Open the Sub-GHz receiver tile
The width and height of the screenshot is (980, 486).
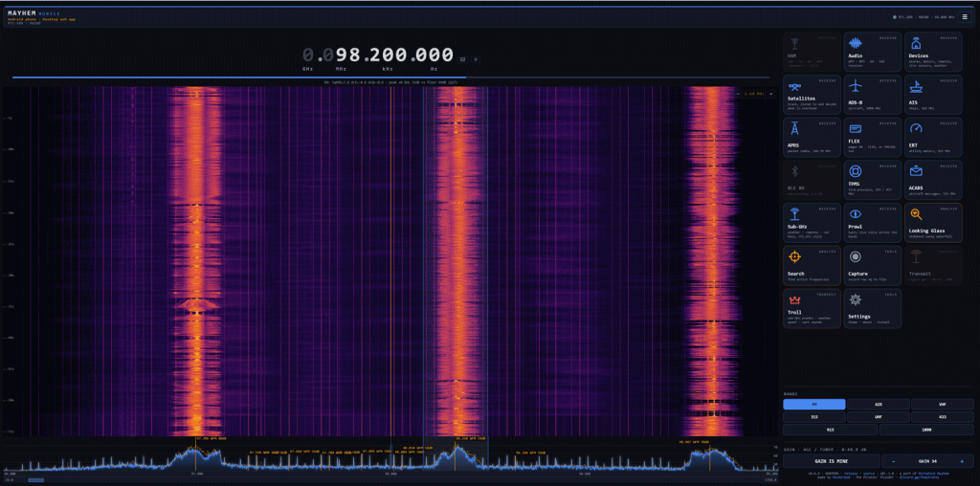click(x=812, y=222)
